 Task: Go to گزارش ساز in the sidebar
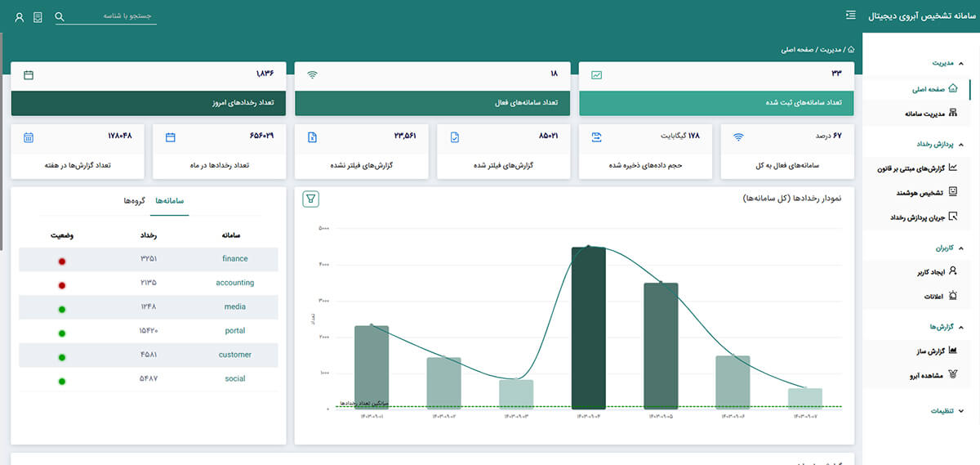coord(929,351)
